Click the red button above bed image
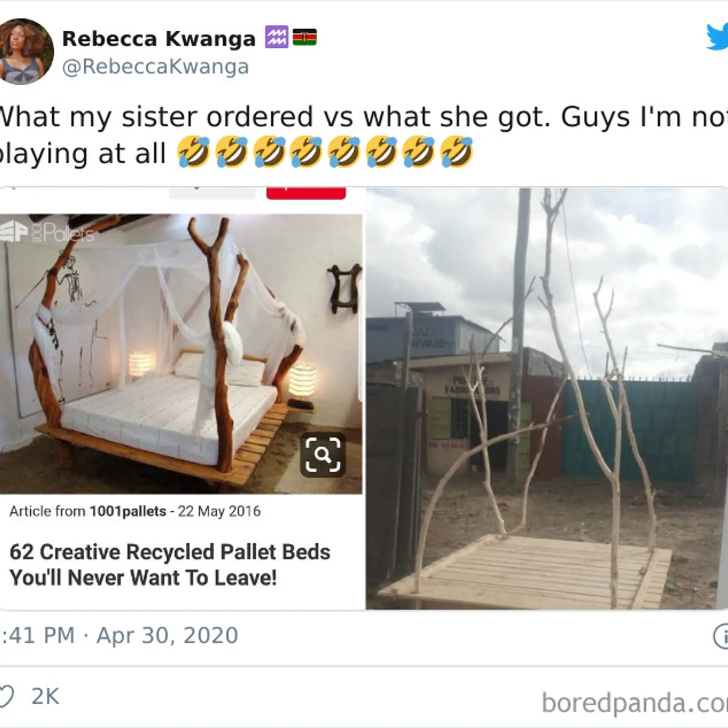 point(306,193)
